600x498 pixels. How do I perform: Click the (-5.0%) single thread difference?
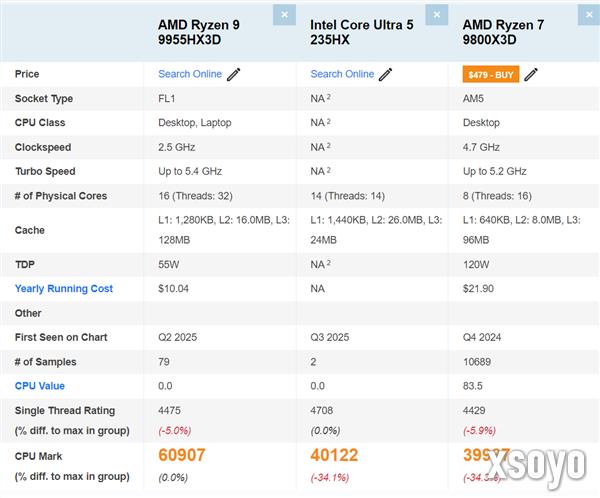click(174, 431)
